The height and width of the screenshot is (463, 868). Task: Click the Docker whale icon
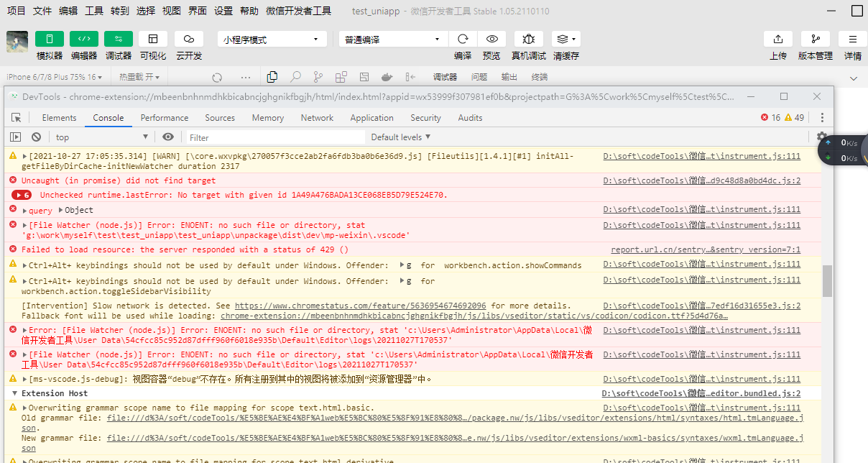pos(387,77)
